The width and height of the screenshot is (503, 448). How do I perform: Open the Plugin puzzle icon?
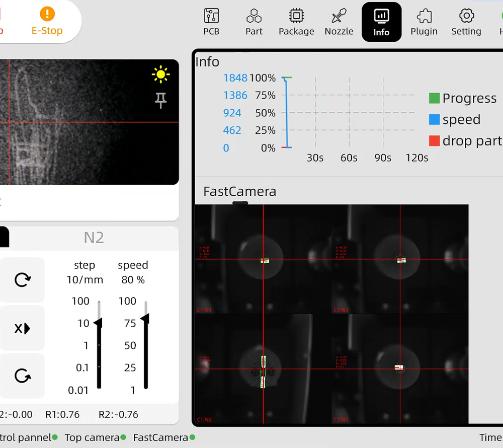pos(424,22)
